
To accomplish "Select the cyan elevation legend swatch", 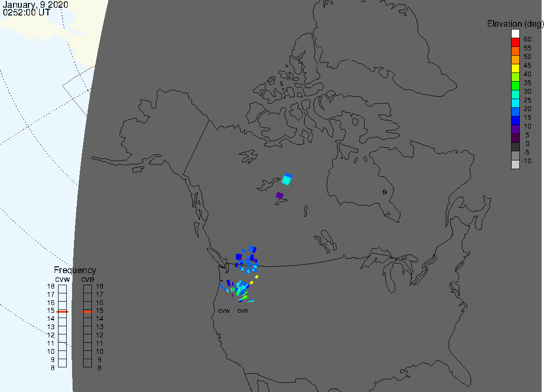I will (x=515, y=103).
